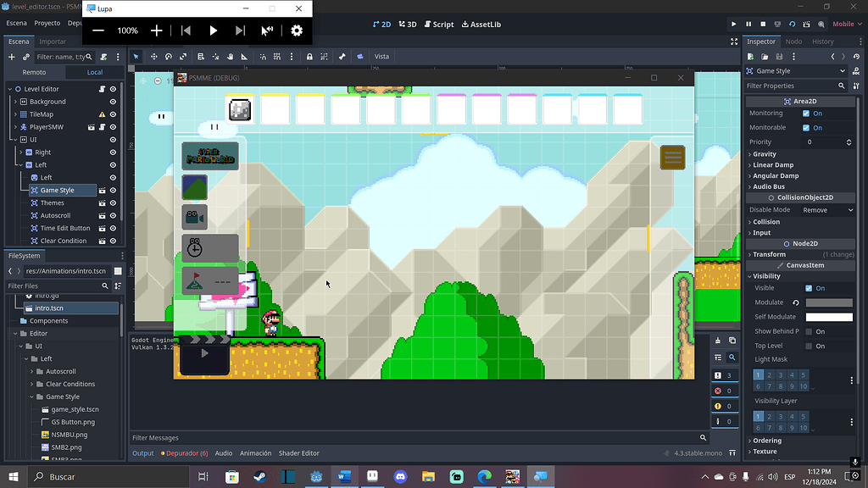This screenshot has height=488, width=868.
Task: Select the Scale tool in the toolbar
Action: 184,56
